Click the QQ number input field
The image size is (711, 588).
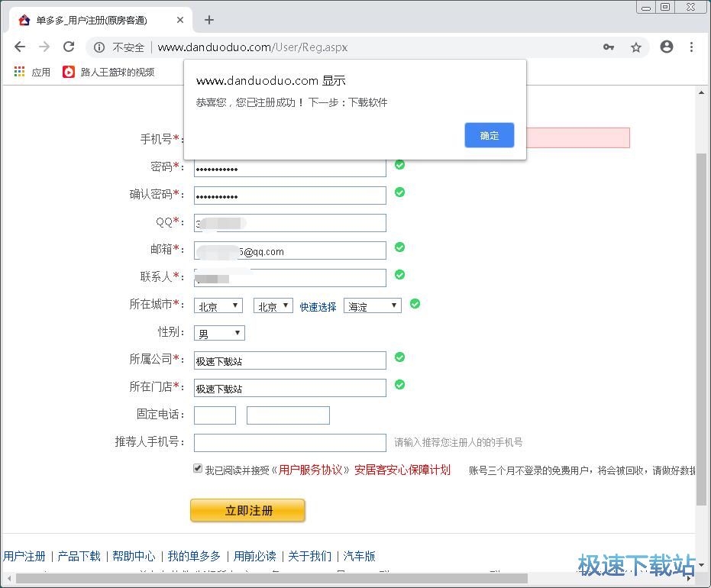pos(290,223)
